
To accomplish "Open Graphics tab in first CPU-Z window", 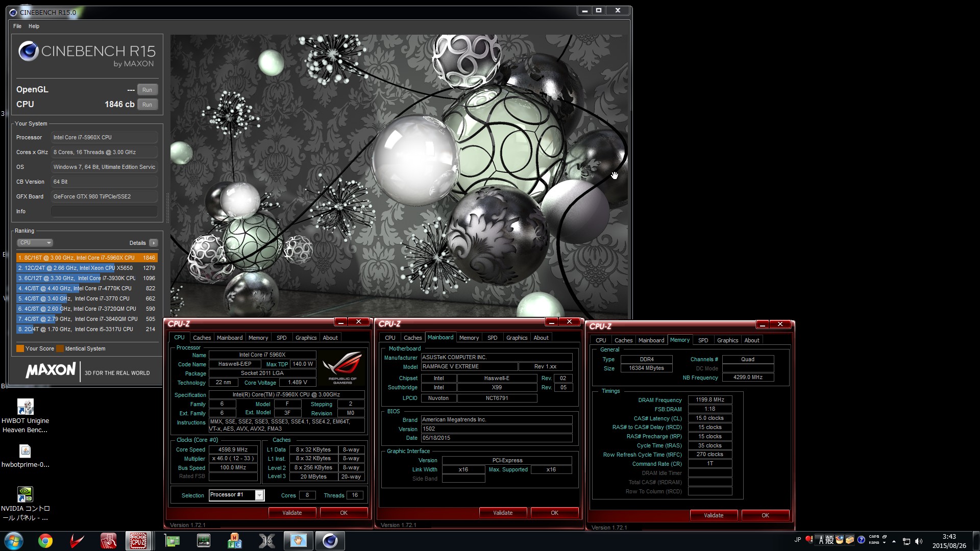I will click(x=306, y=338).
